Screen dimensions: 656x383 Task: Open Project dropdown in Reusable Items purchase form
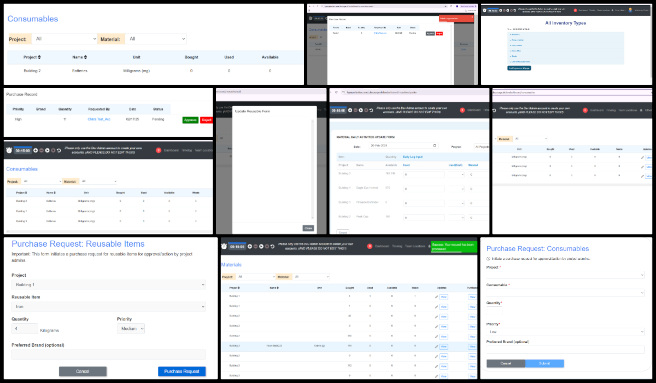(x=109, y=285)
